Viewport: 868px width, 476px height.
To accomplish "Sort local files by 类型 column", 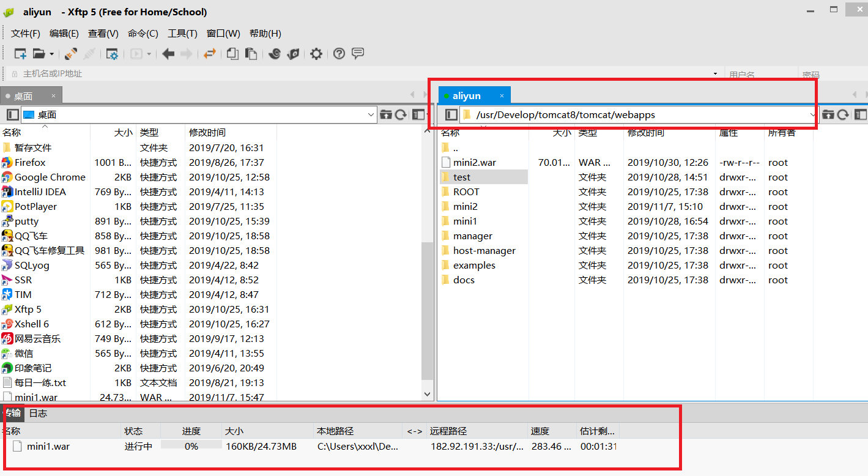I will point(160,132).
